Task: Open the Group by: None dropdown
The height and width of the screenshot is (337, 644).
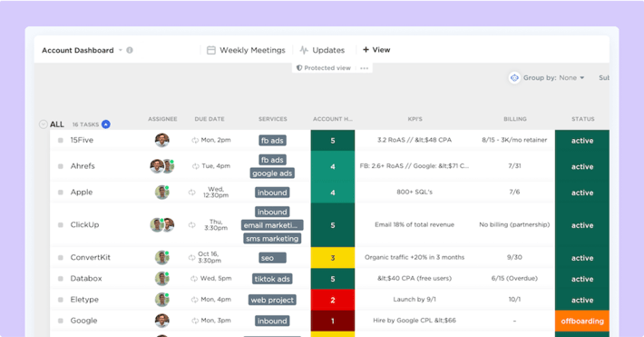Action: click(x=553, y=78)
